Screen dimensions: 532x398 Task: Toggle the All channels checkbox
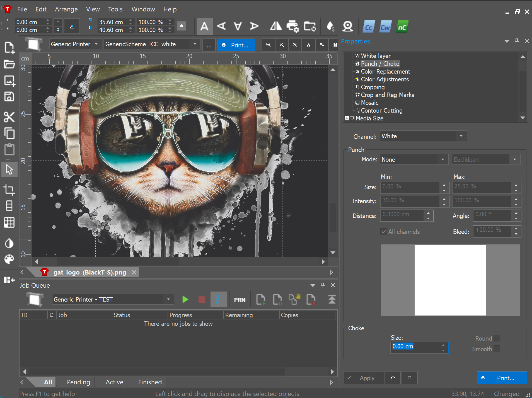(384, 232)
